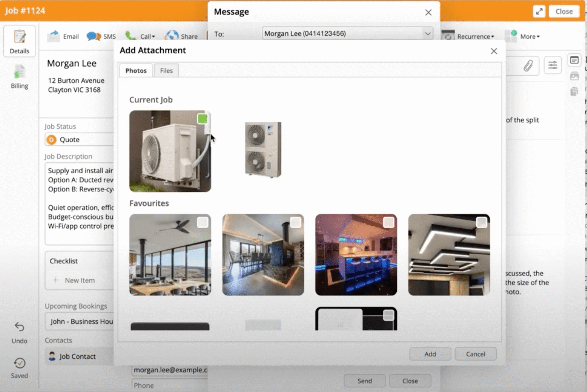Image resolution: width=587 pixels, height=392 pixels.
Task: Open the Billing sidebar icon
Action: click(x=19, y=72)
